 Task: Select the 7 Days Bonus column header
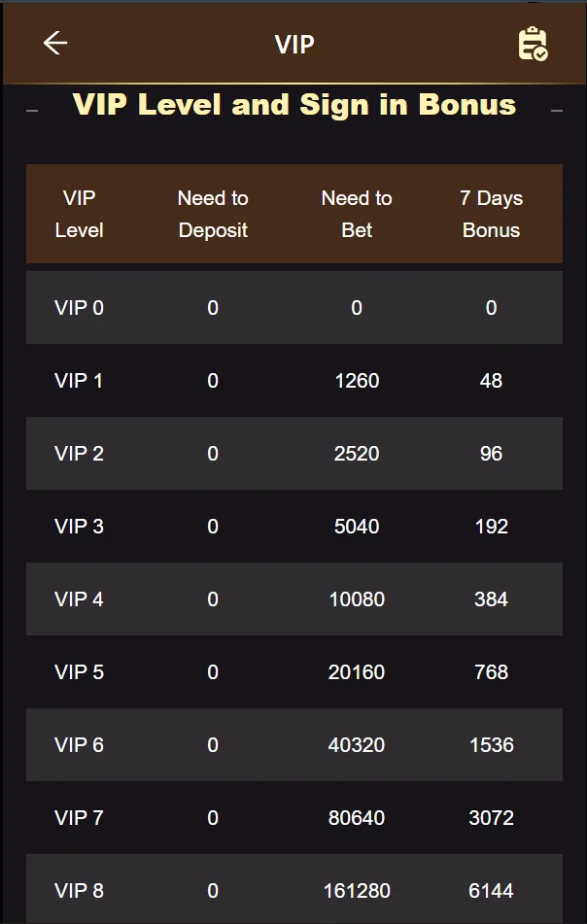[491, 214]
